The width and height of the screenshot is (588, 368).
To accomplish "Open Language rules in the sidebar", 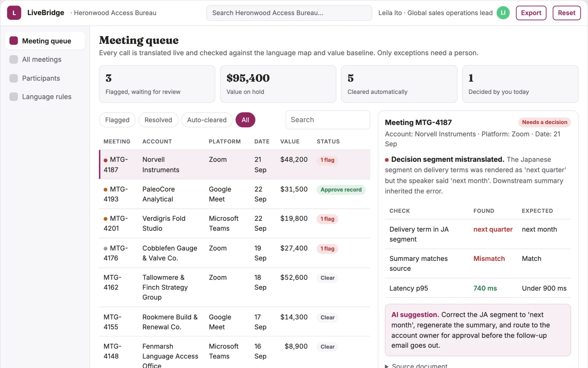I will [45, 97].
